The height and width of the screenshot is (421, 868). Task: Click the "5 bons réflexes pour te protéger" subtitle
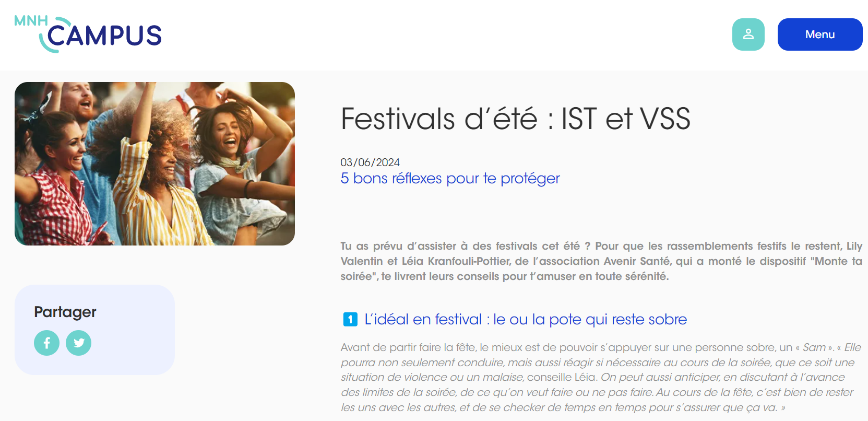click(x=450, y=179)
